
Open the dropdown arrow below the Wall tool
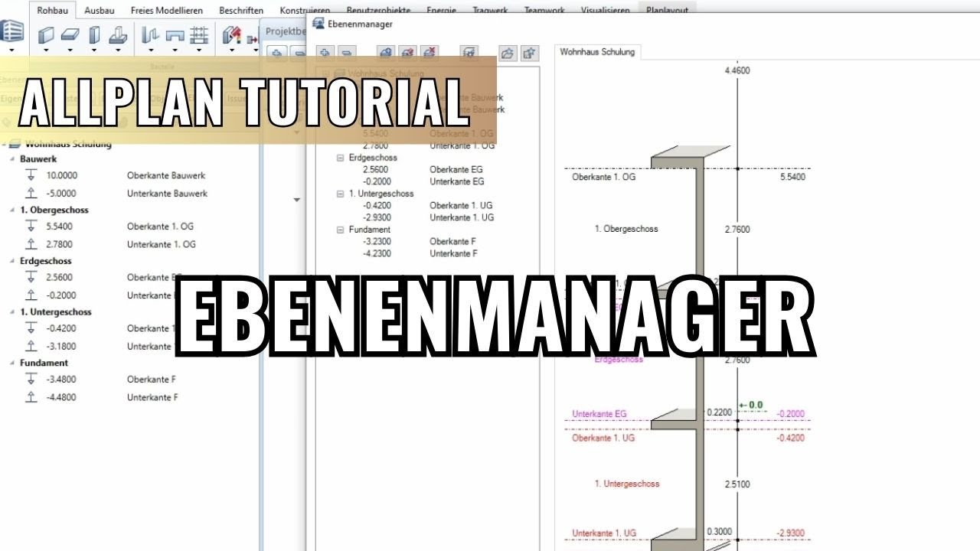pos(47,50)
